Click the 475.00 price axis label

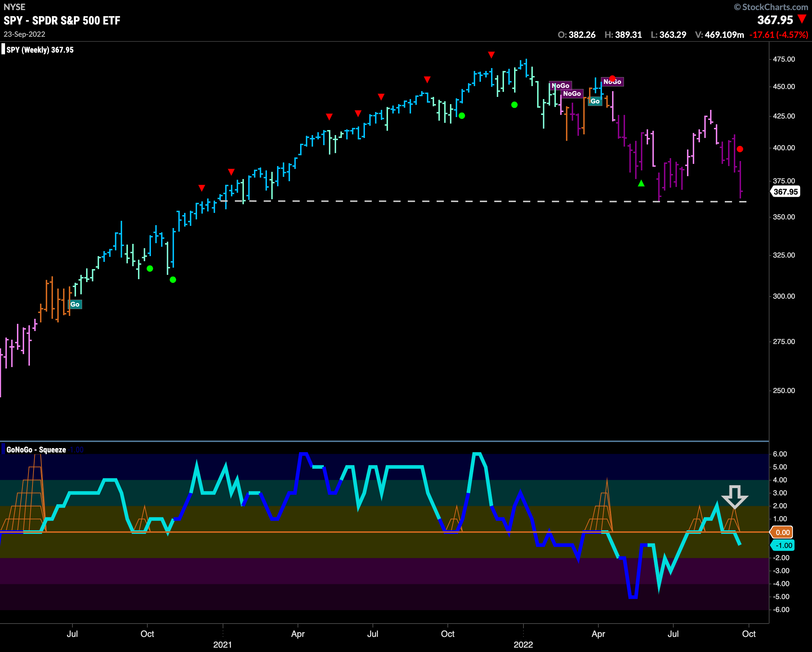click(x=784, y=59)
